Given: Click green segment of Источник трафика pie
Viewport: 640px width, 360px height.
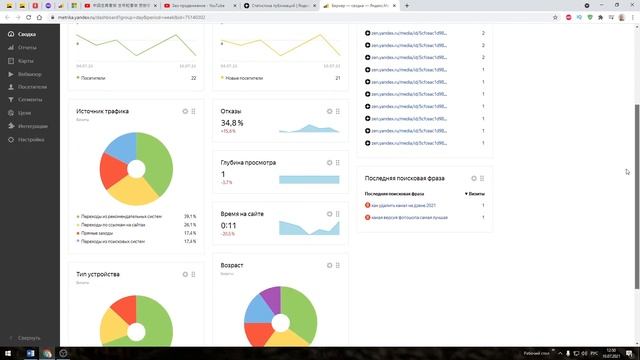Looking at the screenshot, I should (x=159, y=163).
